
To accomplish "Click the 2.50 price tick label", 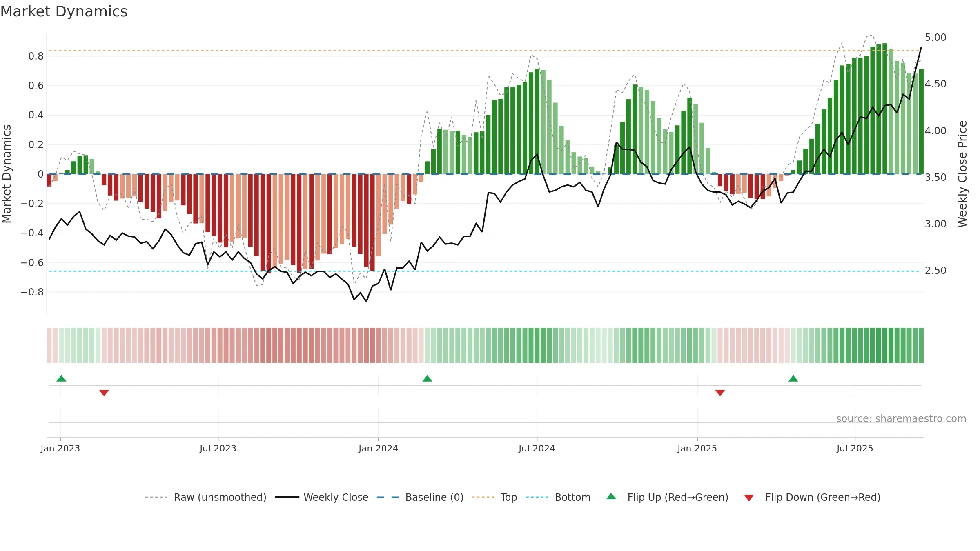I will coord(935,271).
